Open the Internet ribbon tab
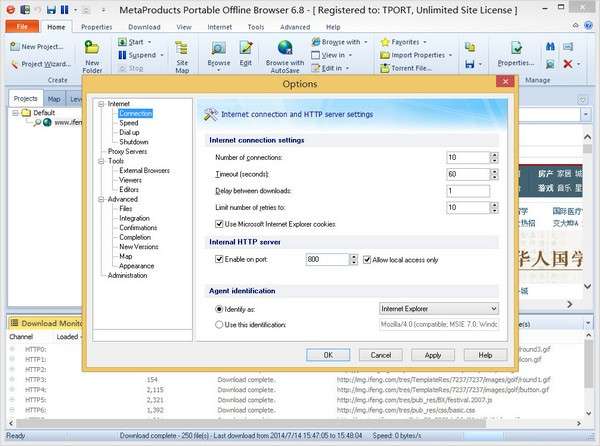Viewport: 600px width, 446px height. 220,27
